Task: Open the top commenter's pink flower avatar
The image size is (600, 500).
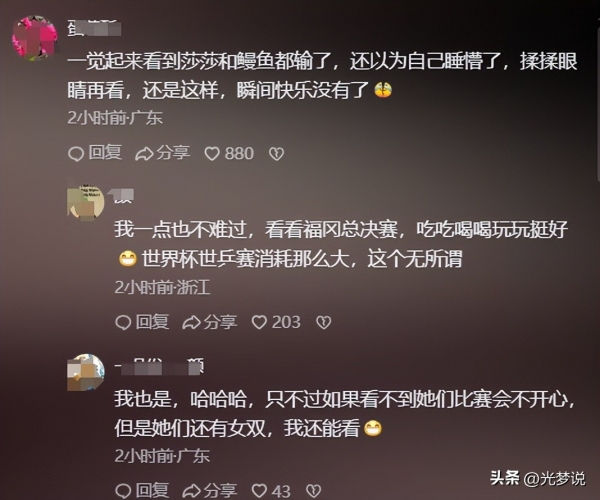Action: click(x=34, y=37)
